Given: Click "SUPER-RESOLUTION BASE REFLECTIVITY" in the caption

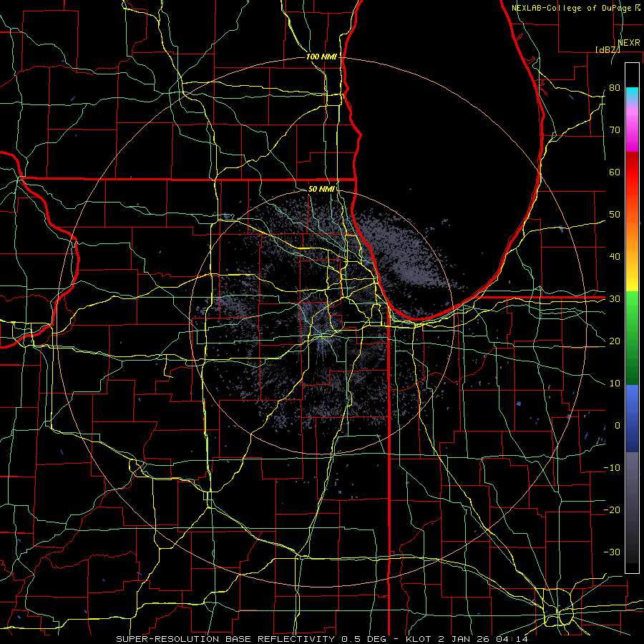Looking at the screenshot, I should pos(225,639).
